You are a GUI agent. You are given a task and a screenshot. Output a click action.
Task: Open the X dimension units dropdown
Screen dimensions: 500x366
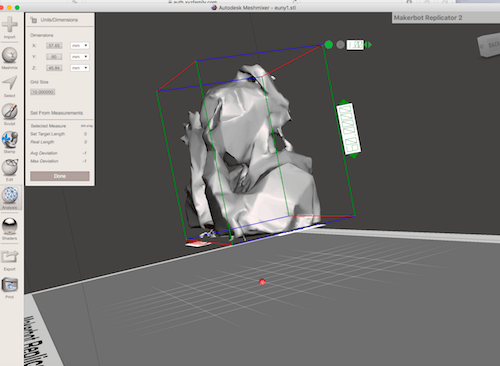point(80,45)
